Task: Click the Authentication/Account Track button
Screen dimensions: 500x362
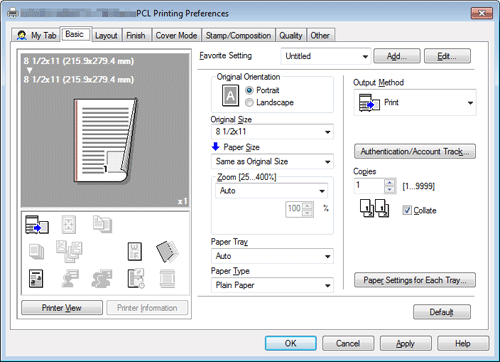Action: click(x=415, y=152)
